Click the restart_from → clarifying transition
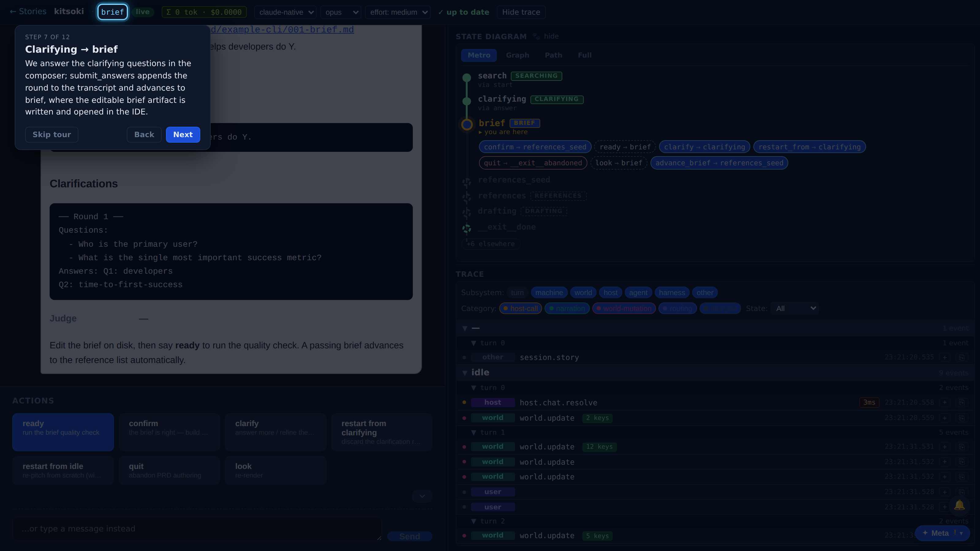 (x=809, y=147)
